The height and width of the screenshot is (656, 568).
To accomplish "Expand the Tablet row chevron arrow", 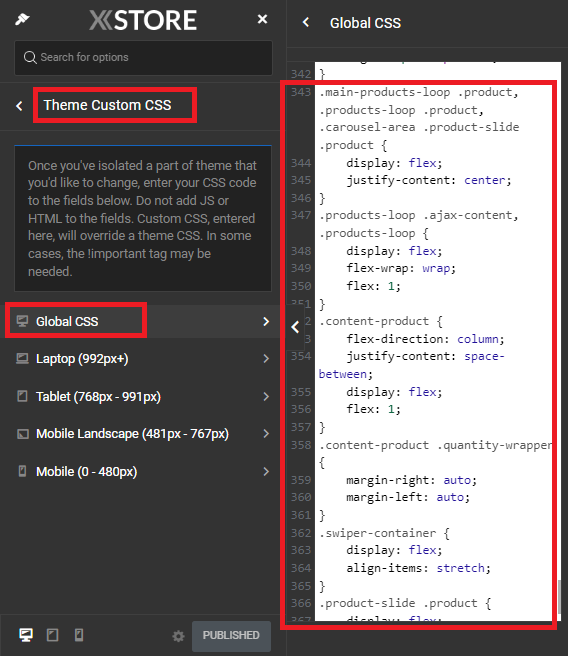I will pyautogui.click(x=266, y=396).
